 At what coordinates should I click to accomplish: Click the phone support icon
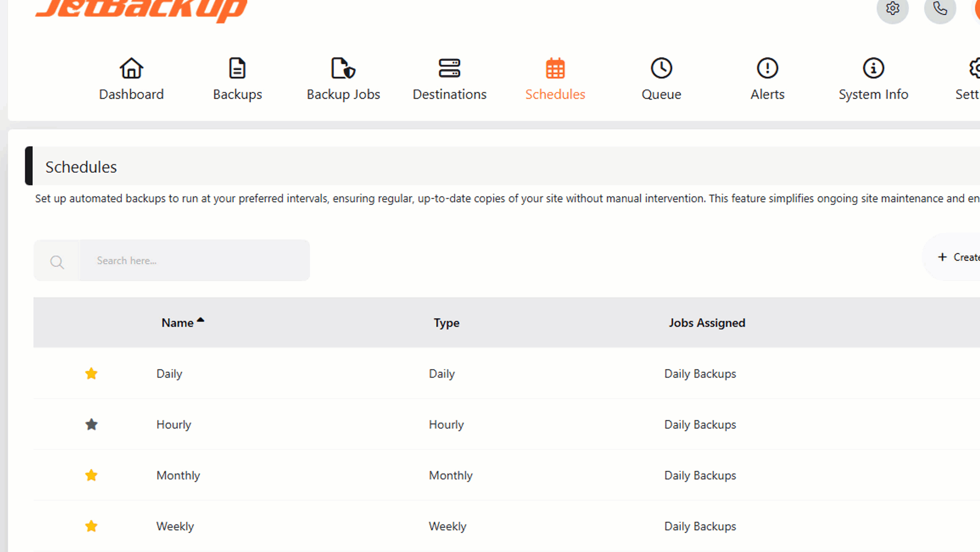(940, 9)
